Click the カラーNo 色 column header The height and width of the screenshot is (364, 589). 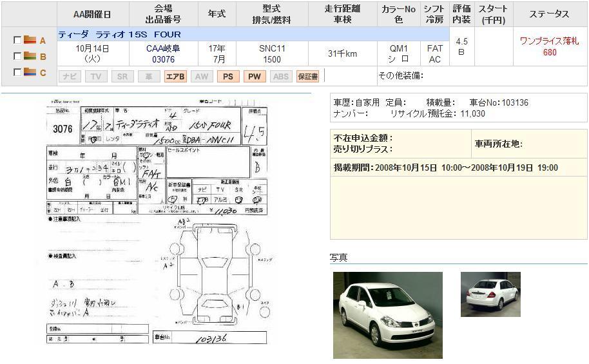tap(398, 14)
